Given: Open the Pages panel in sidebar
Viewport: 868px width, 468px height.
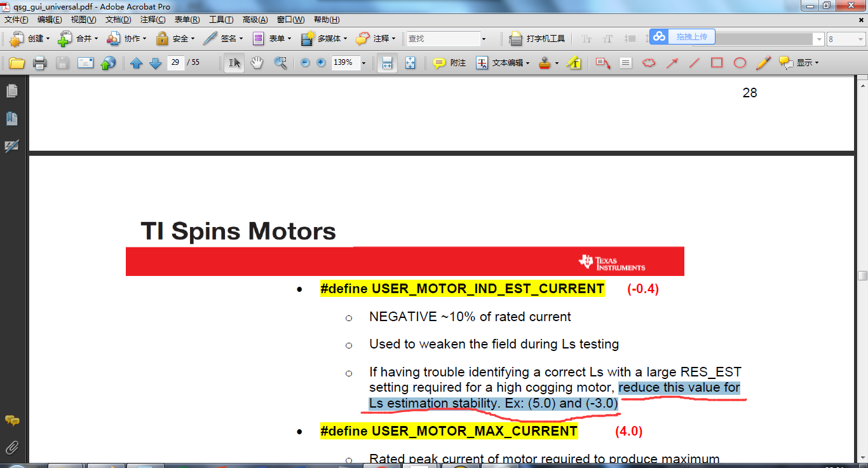Looking at the screenshot, I should (11, 92).
